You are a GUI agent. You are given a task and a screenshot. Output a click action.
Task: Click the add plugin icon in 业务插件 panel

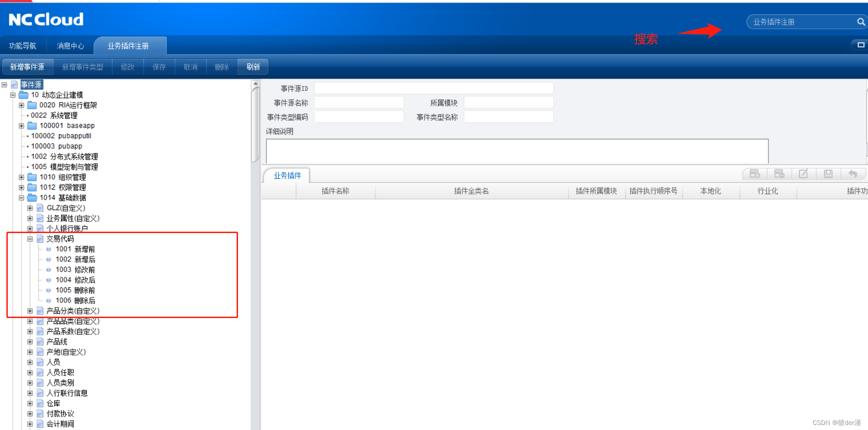tap(755, 173)
